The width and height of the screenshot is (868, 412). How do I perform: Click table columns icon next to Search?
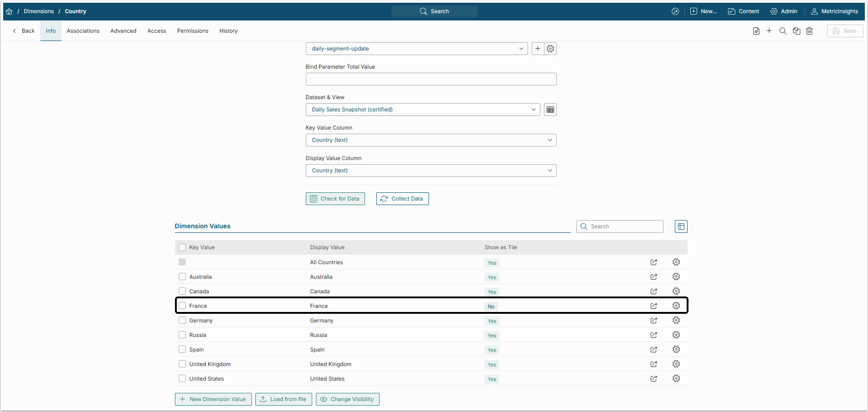point(681,226)
